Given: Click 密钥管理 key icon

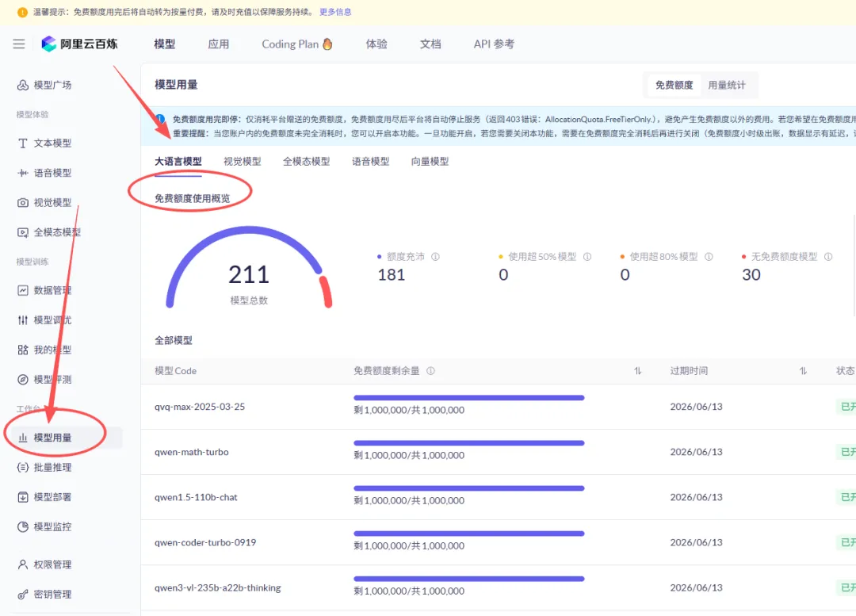Looking at the screenshot, I should [22, 594].
